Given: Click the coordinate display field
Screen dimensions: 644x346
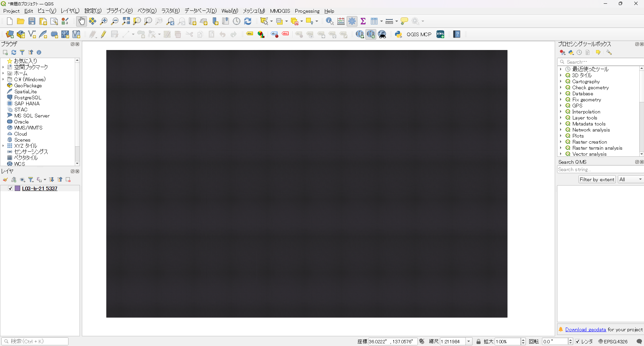Looking at the screenshot, I should pyautogui.click(x=393, y=341).
